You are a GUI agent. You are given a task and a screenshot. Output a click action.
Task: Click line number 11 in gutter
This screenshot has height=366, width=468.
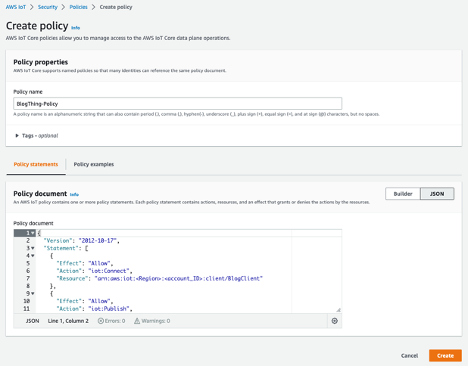click(27, 309)
